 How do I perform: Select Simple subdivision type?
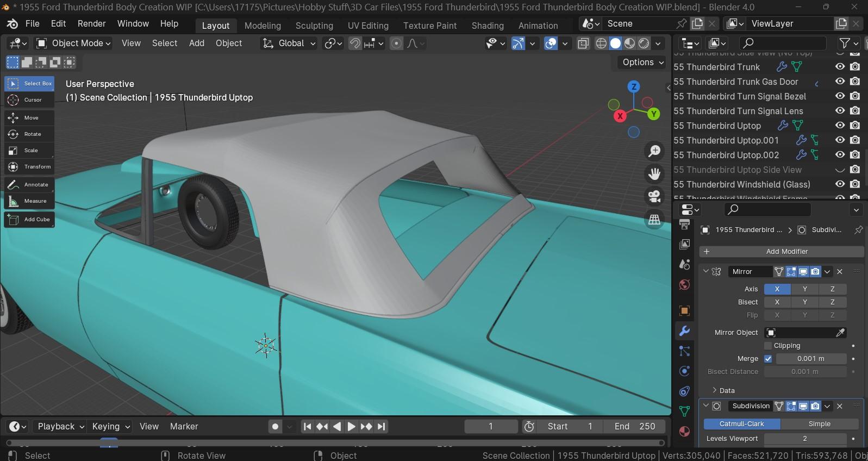[x=819, y=424]
